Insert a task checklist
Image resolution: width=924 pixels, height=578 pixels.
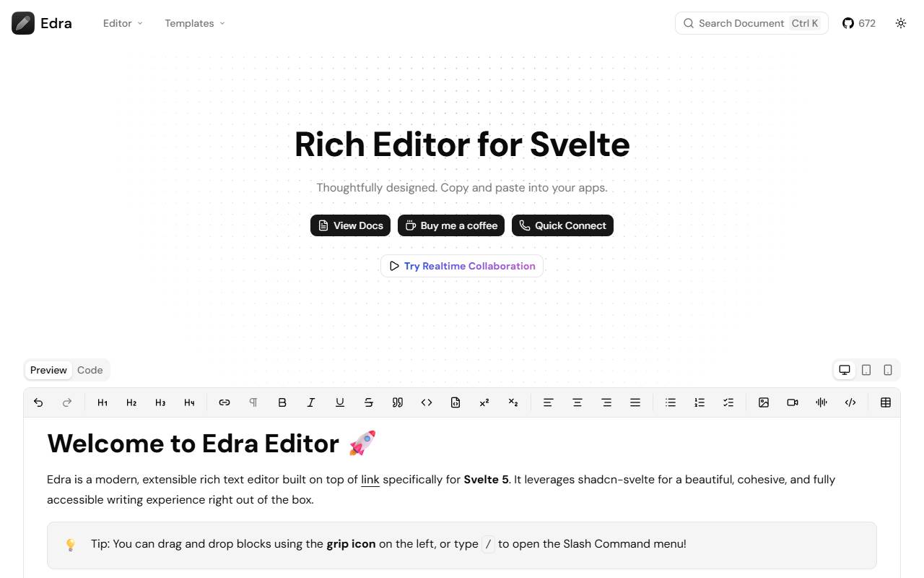pos(728,402)
